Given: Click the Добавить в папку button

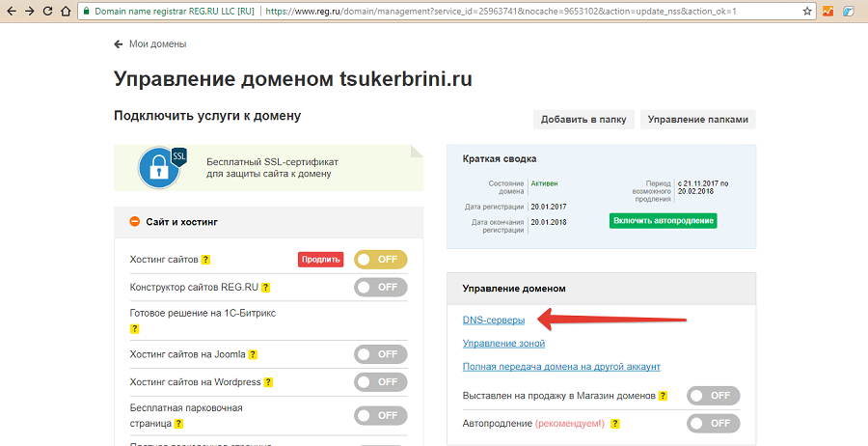Looking at the screenshot, I should 583,119.
